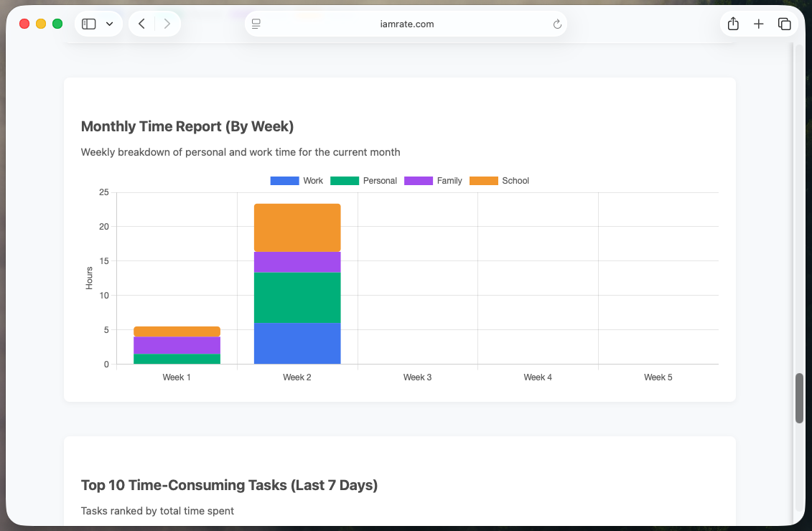Screen dimensions: 812x531
Task: Select Week 1 orange School bar segment
Action: 177,332
